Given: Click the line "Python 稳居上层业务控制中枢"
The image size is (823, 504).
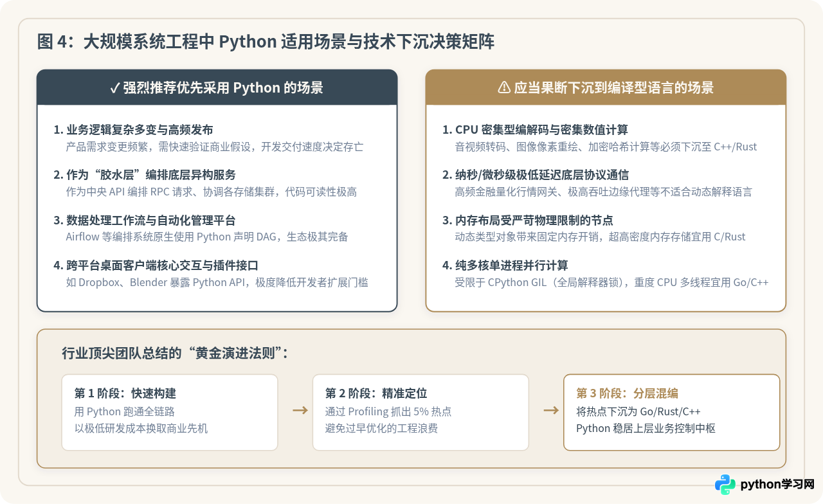Looking at the screenshot, I should click(646, 428).
